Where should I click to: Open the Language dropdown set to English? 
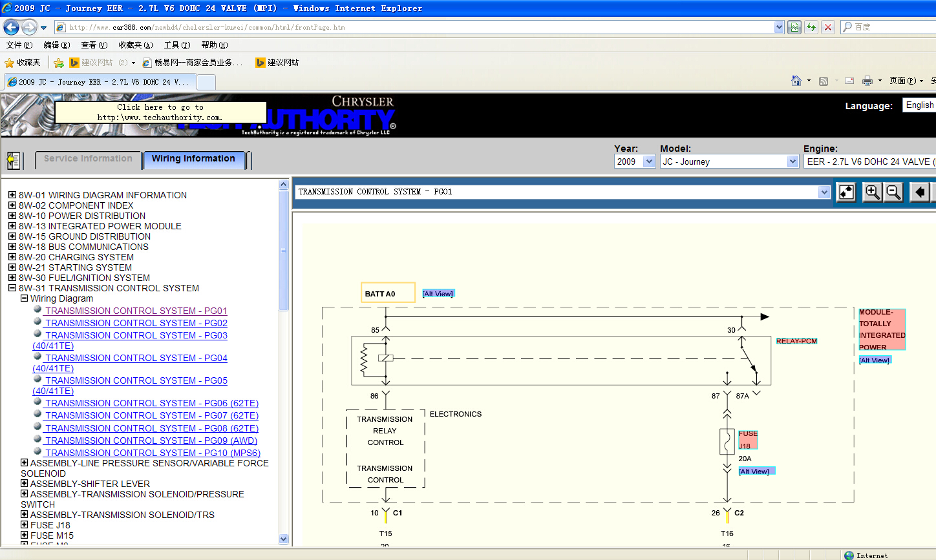coord(919,105)
